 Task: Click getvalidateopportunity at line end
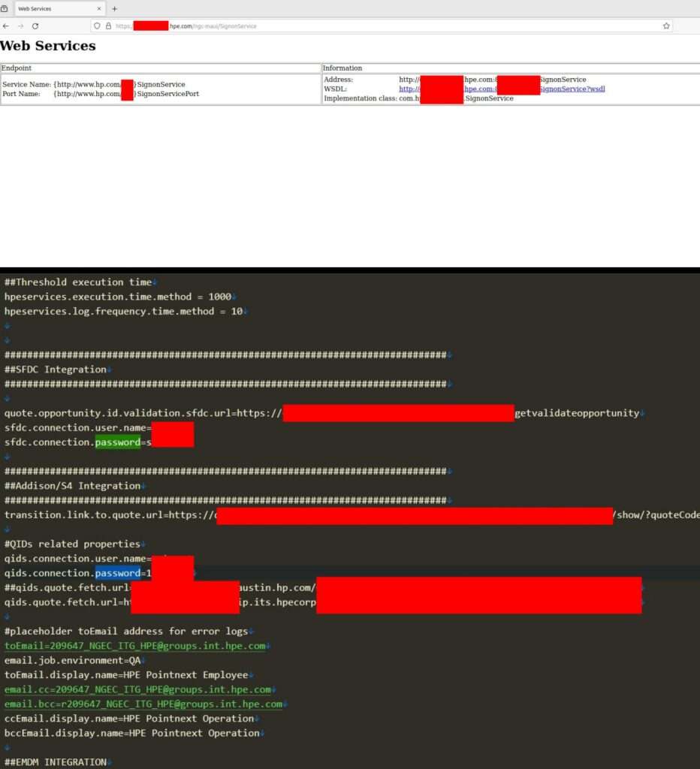click(x=577, y=413)
